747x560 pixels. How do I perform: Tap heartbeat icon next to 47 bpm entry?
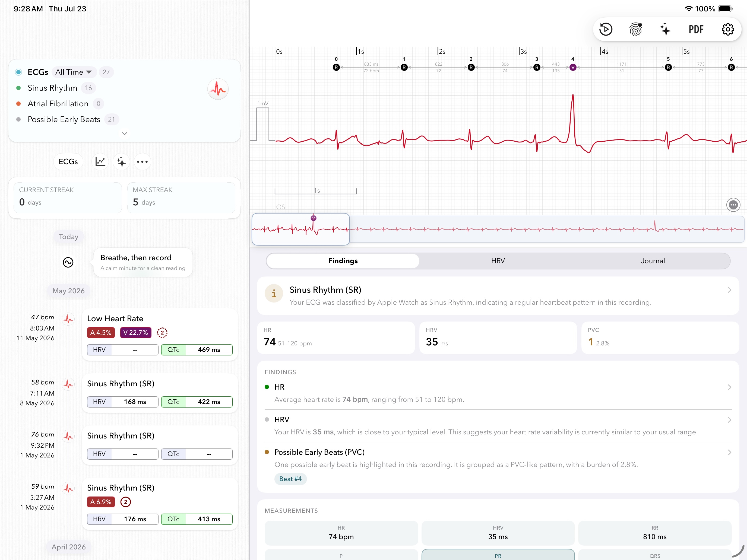click(69, 319)
